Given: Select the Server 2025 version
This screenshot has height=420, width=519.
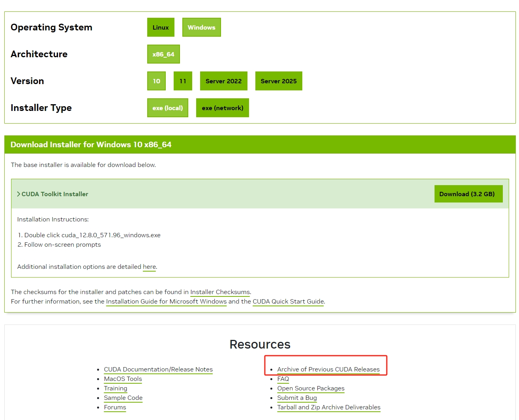Looking at the screenshot, I should point(279,81).
